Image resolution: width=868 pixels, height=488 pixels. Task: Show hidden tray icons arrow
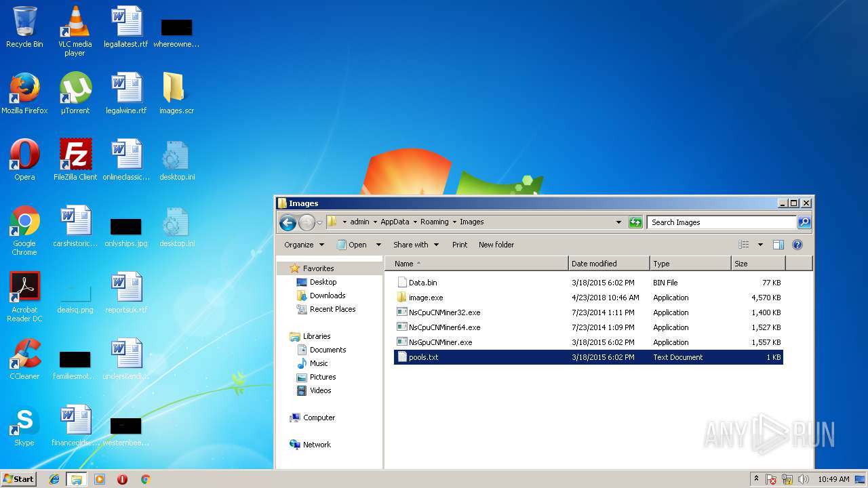(756, 479)
